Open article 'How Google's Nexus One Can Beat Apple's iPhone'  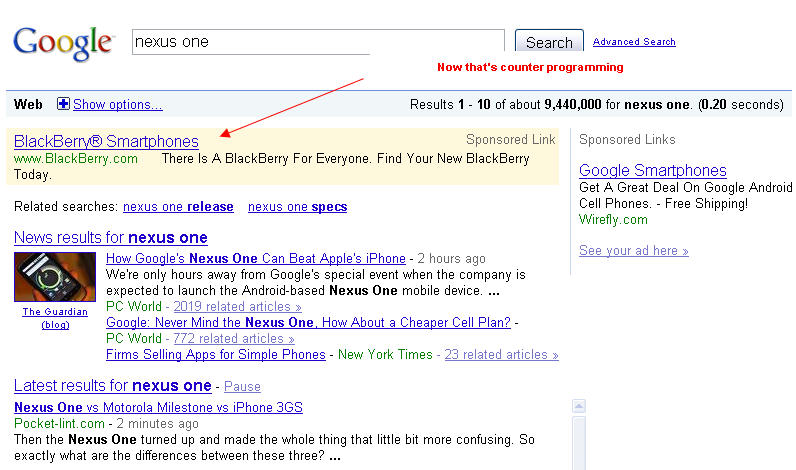click(256, 258)
